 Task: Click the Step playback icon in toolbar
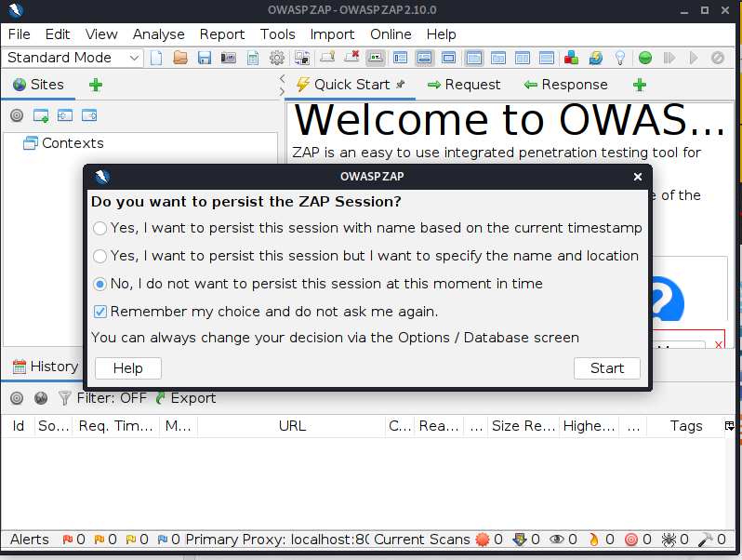click(669, 58)
